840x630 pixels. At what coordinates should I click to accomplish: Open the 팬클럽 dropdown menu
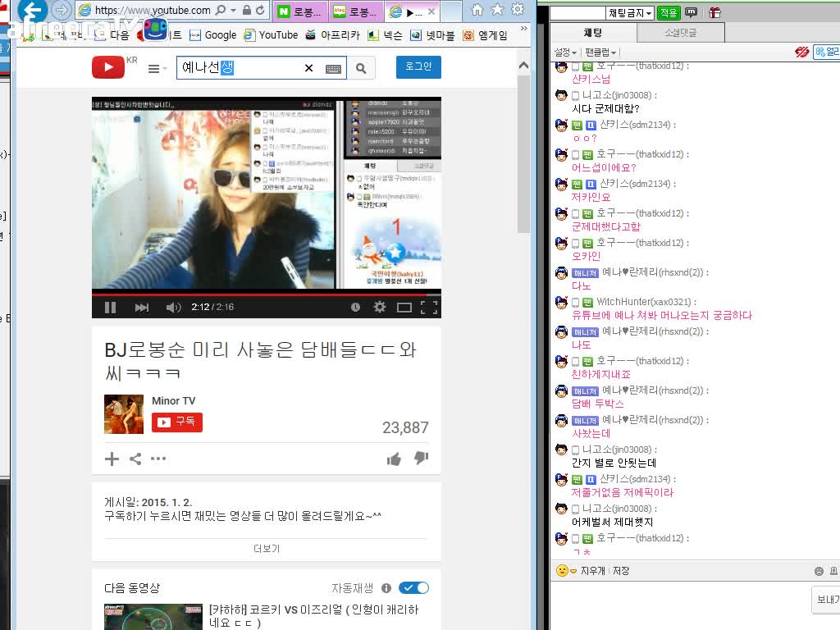point(599,52)
